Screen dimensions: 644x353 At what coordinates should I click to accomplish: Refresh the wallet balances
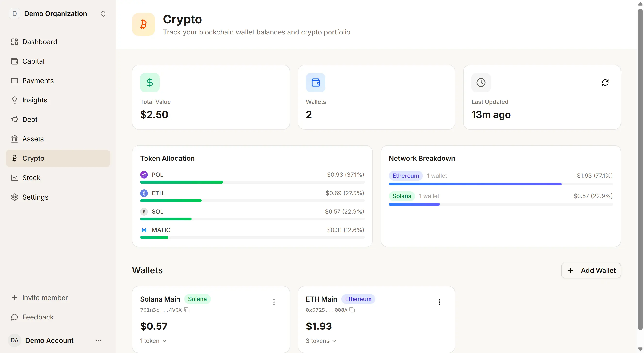[x=605, y=82]
